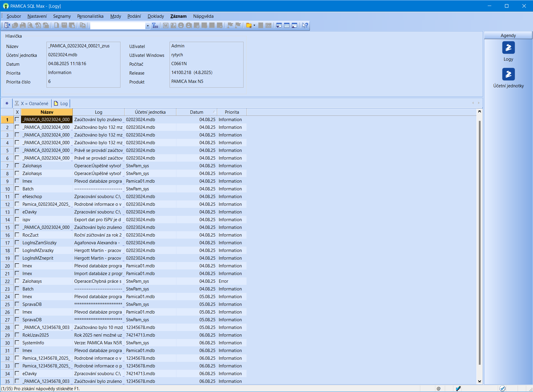The width and height of the screenshot is (533, 392).
Task: Click the vertical scrollbar down arrow
Action: pos(479,381)
